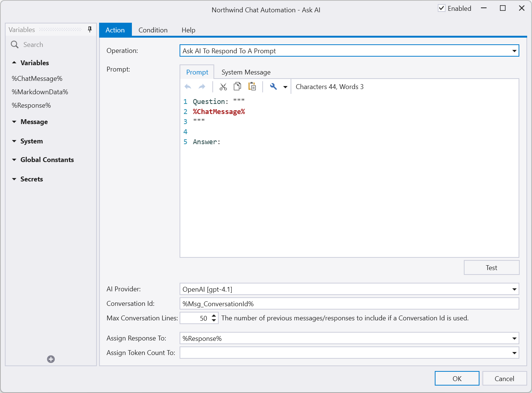Open the Assign Response To dropdown
532x393 pixels.
pyautogui.click(x=514, y=339)
